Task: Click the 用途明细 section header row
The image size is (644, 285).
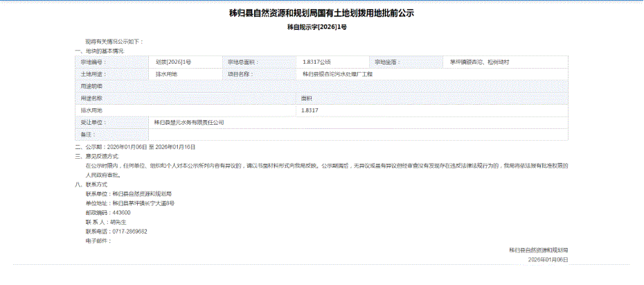Action: pyautogui.click(x=91, y=86)
